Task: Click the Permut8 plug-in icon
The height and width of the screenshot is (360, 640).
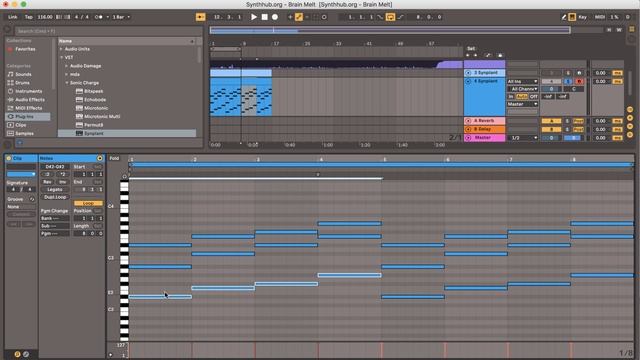Action: coord(79,125)
